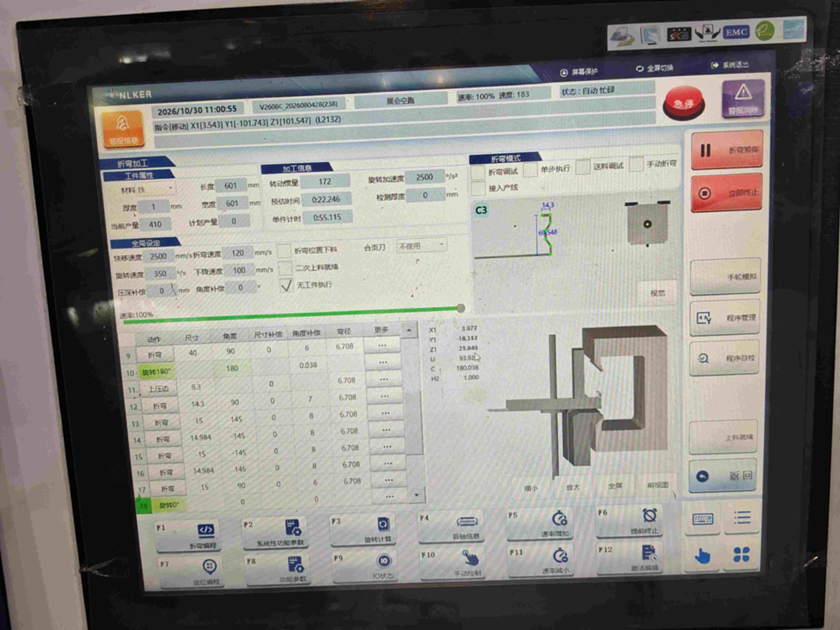This screenshot has height=630, width=840.
Task: Click the four-dot grid menu icon
Action: pos(742,554)
